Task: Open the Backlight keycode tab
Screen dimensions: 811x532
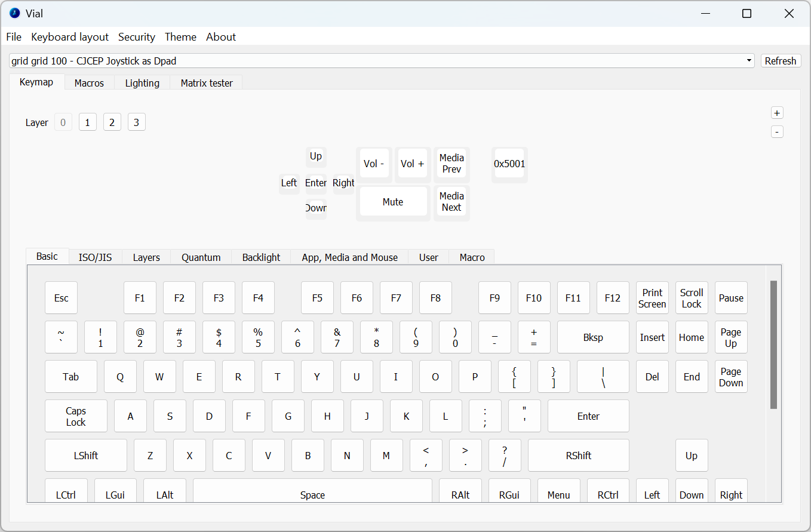Action: coord(261,257)
